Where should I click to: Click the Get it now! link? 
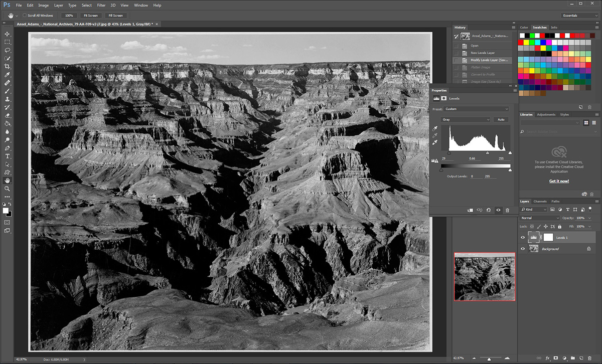[x=559, y=181]
